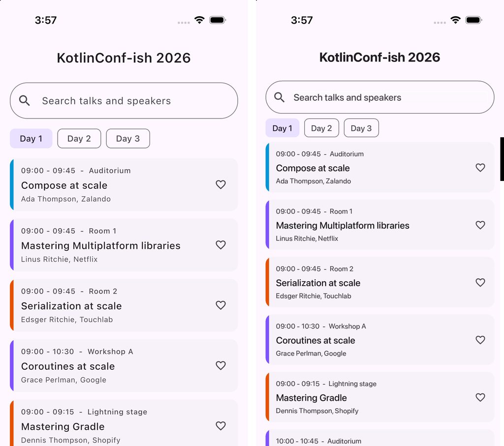Screen dimensions: 504x446
Task: Open 'Serialization at scale' title in left screen
Action: coord(71,306)
